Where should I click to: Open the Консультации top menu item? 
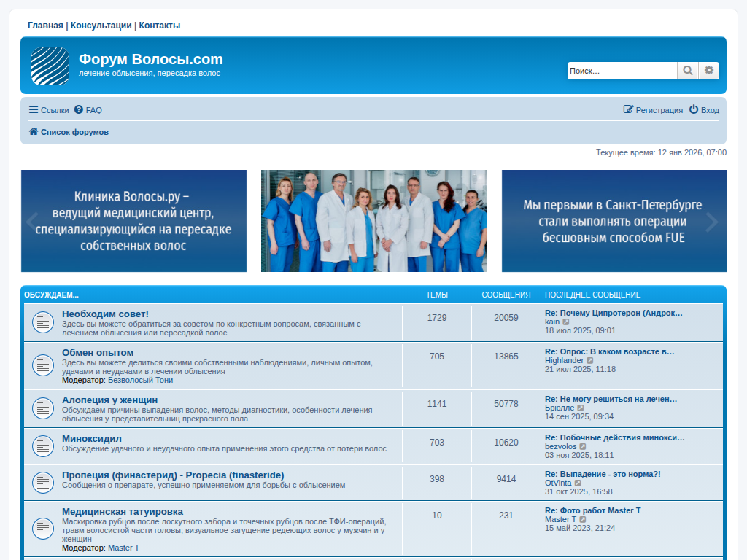point(101,26)
